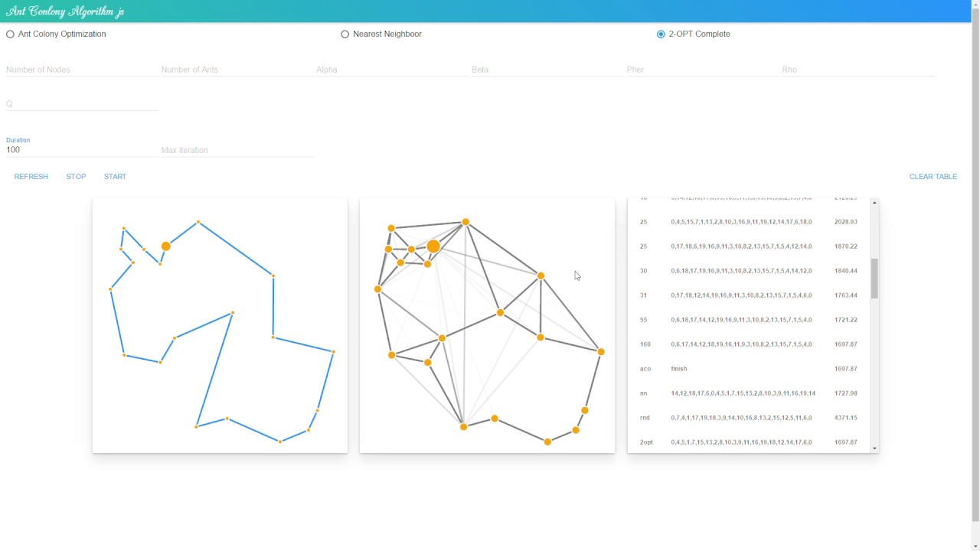Click the aco finish row
The image size is (980, 551).
tap(749, 369)
